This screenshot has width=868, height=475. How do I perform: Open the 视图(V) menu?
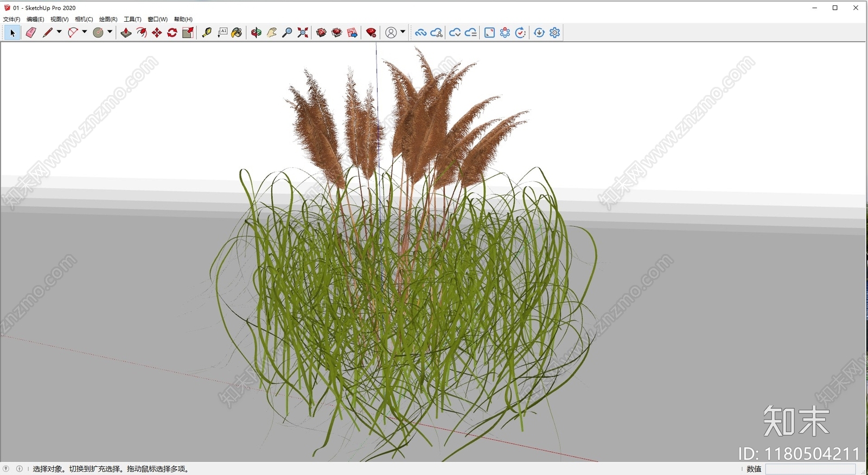(x=60, y=19)
